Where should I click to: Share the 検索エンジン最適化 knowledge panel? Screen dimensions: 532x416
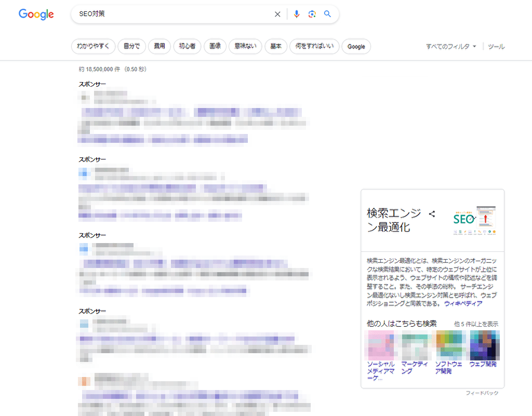pyautogui.click(x=432, y=213)
